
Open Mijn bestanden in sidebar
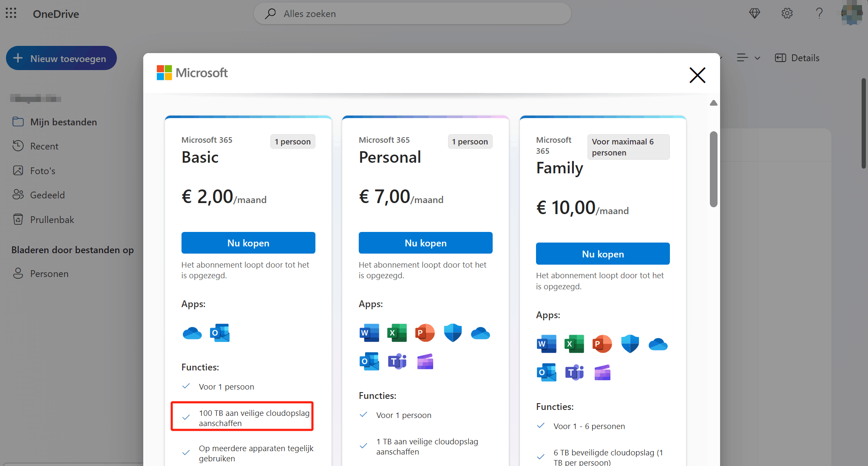(63, 122)
